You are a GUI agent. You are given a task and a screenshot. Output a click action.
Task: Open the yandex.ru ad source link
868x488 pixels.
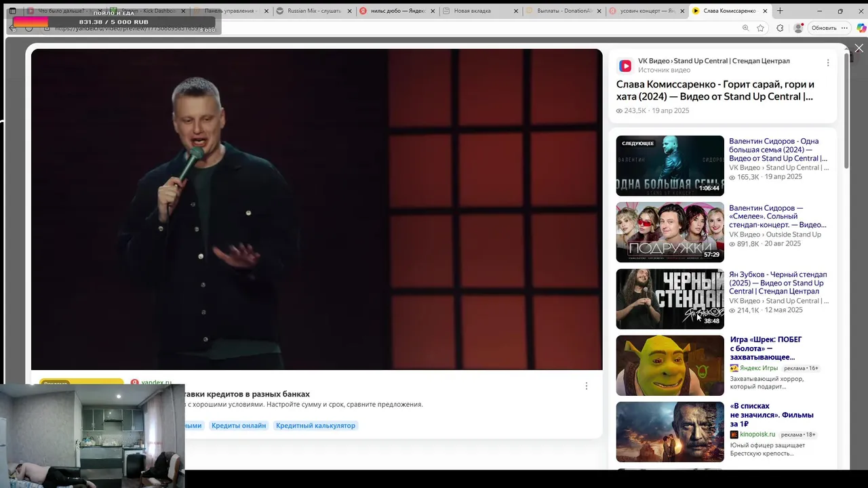tap(156, 382)
